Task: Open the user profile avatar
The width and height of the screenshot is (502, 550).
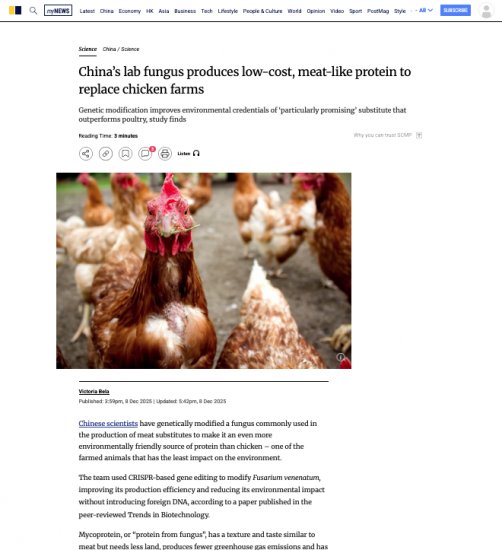Action: coord(486,11)
